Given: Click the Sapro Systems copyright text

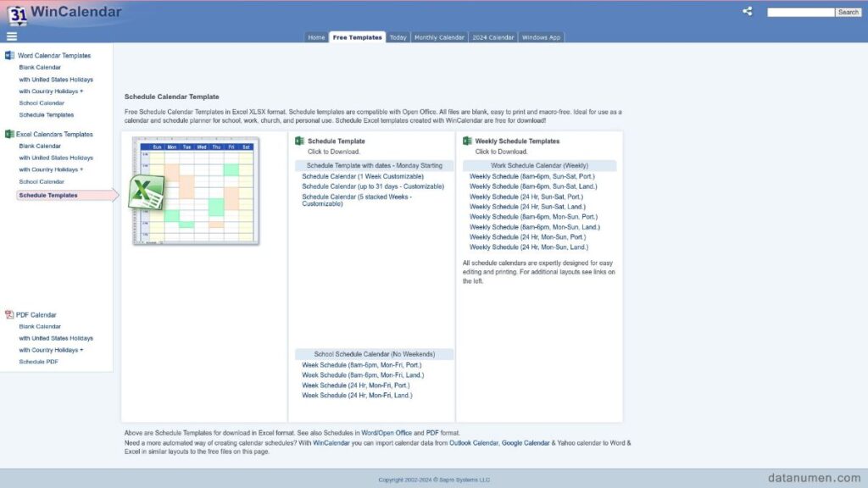Looking at the screenshot, I should point(434,480).
